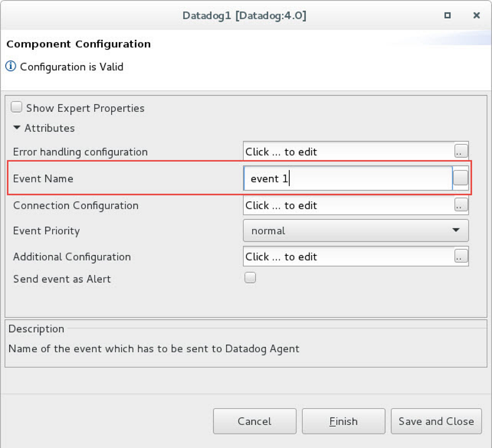This screenshot has height=448, width=492.
Task: Open the Event Priority dropdown
Action: [356, 231]
